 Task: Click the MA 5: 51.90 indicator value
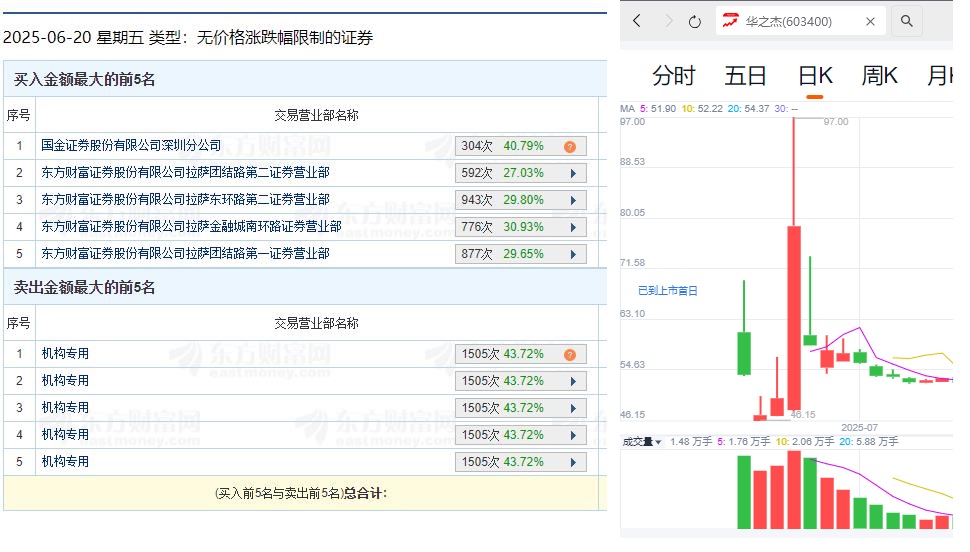tap(658, 109)
